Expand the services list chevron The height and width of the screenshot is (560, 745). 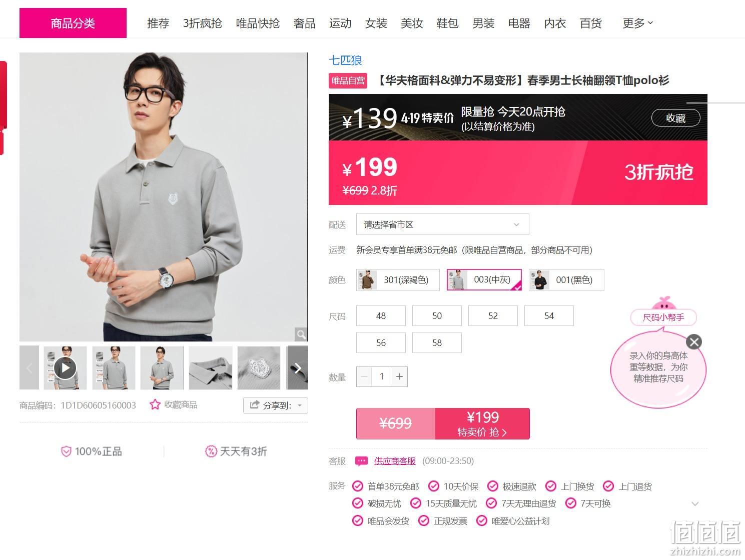click(695, 503)
